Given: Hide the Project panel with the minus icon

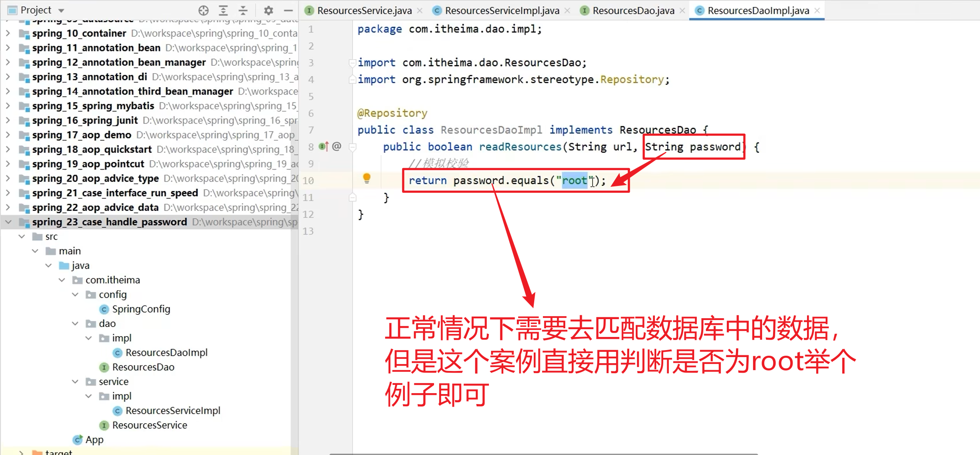Looking at the screenshot, I should 288,10.
